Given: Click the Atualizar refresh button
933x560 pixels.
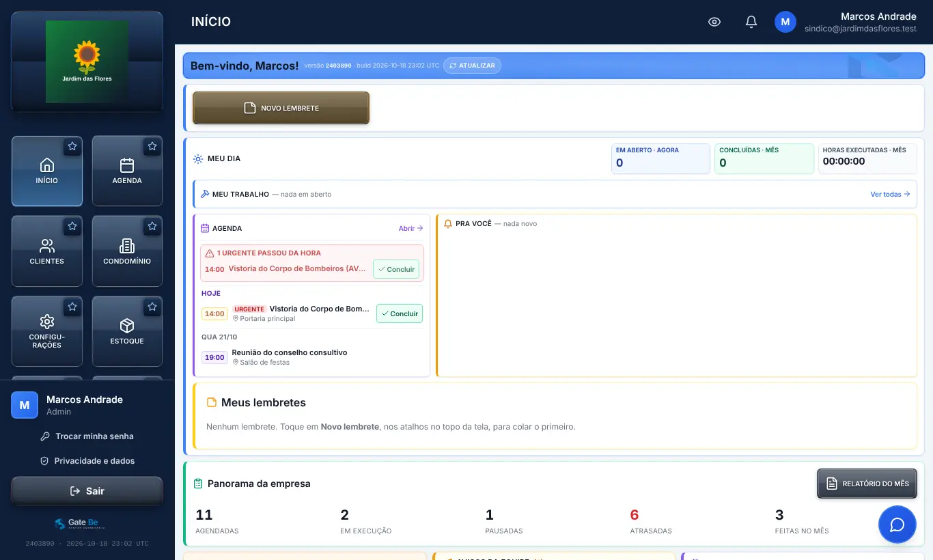Looking at the screenshot, I should tap(472, 66).
